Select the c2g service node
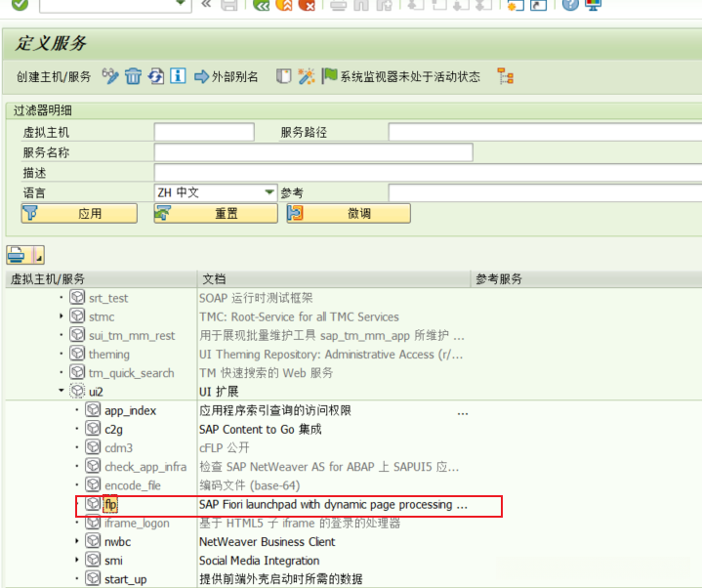Screen dimensions: 702x588 click(x=113, y=430)
